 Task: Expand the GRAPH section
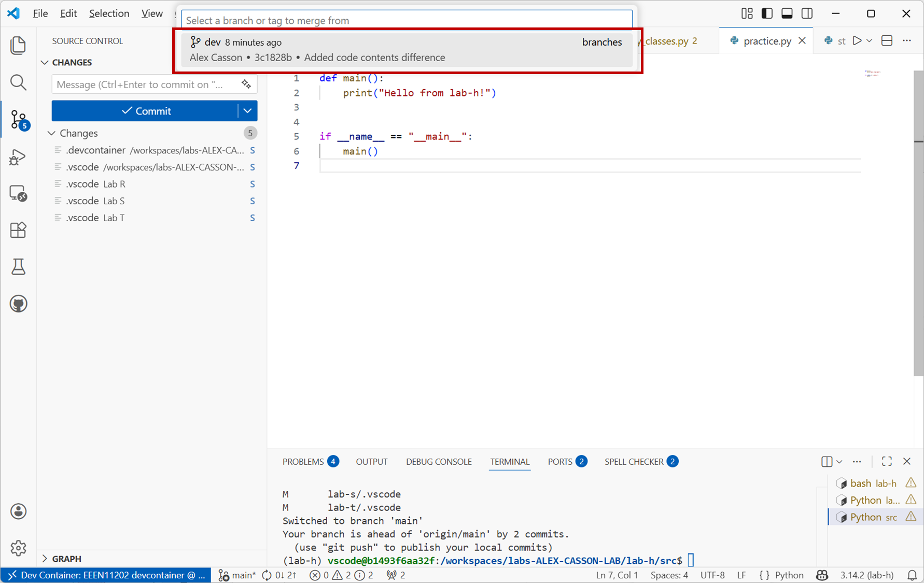coord(66,559)
